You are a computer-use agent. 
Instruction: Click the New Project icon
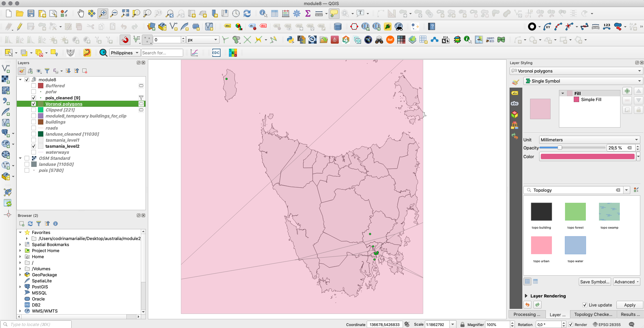(x=9, y=13)
